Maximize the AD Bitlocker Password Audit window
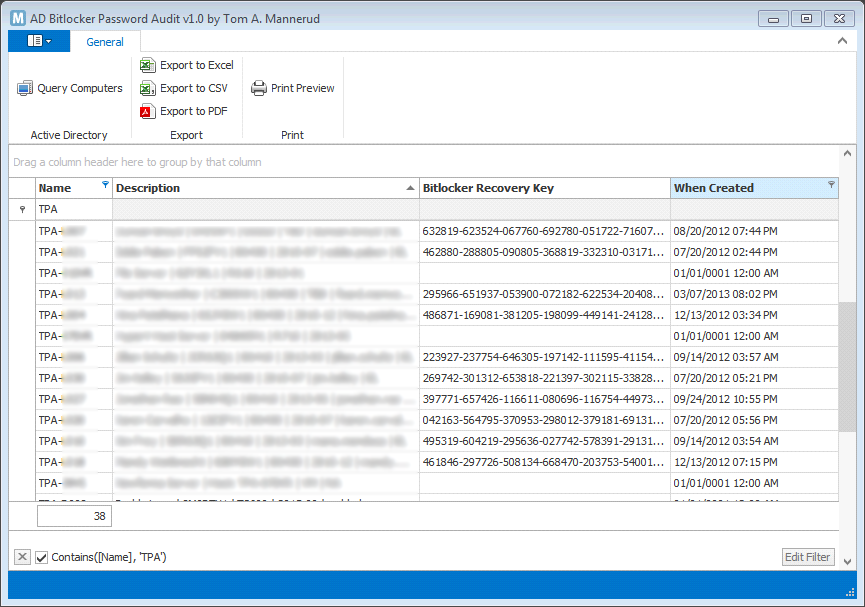This screenshot has width=865, height=607. (x=806, y=19)
